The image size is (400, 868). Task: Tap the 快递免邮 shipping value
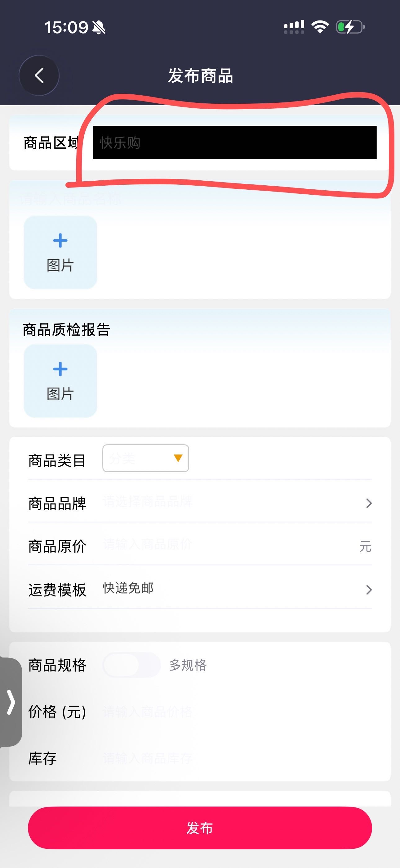pos(128,588)
